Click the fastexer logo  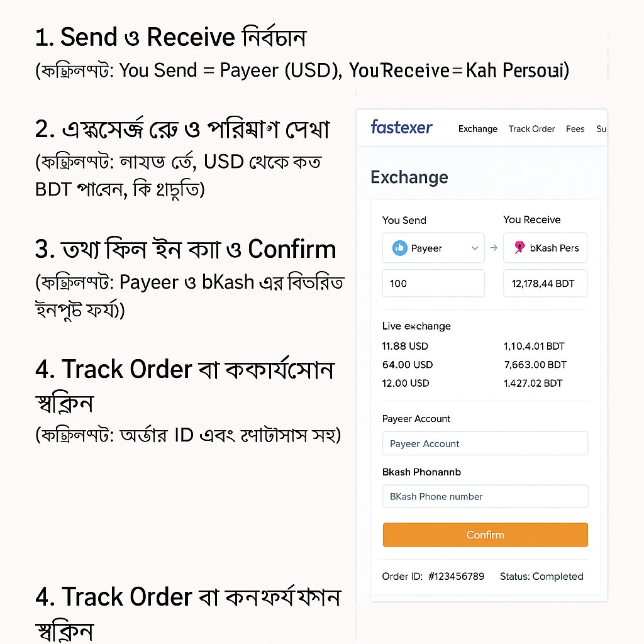(401, 127)
